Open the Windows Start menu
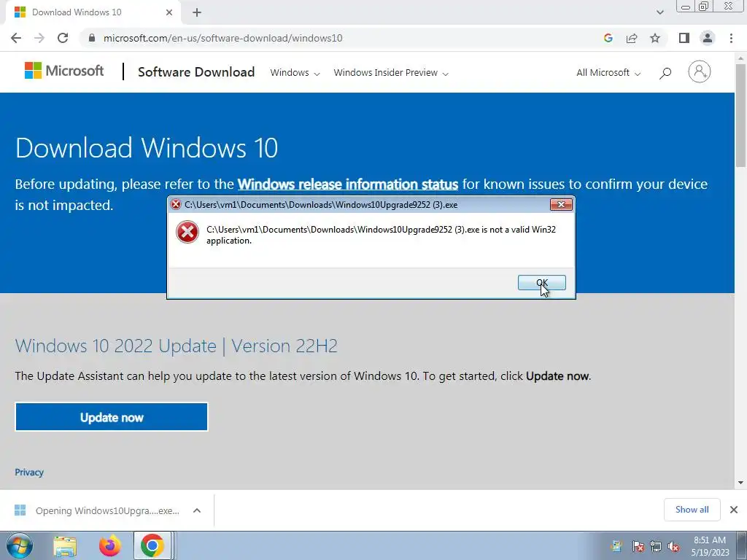 [20, 545]
